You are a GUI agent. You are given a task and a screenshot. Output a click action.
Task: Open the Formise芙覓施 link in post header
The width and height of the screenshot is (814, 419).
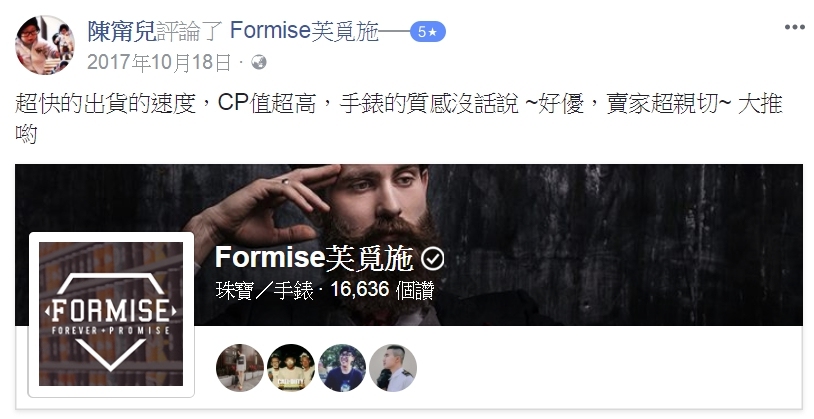(304, 31)
